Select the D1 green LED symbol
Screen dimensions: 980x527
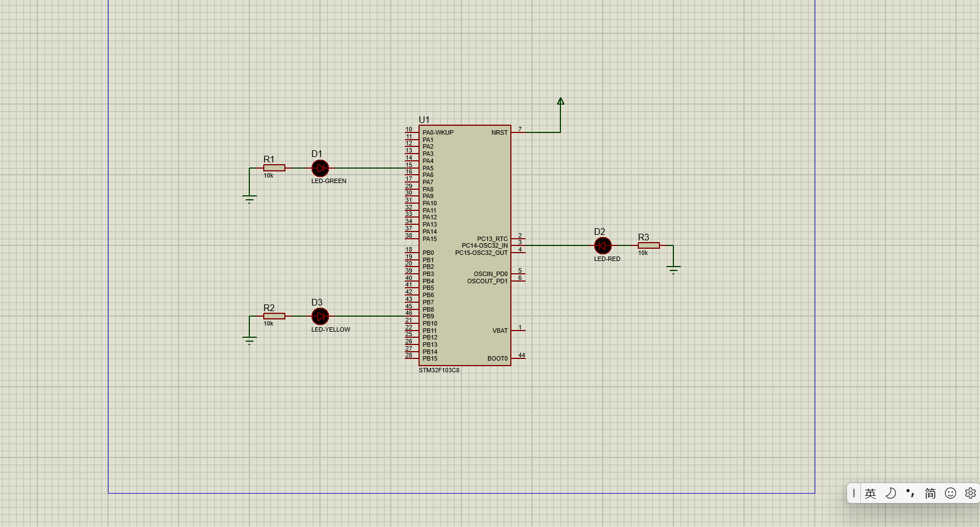[x=320, y=168]
